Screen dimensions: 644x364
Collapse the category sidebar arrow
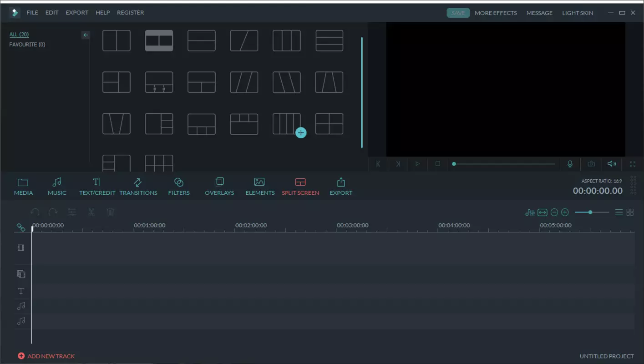(86, 35)
